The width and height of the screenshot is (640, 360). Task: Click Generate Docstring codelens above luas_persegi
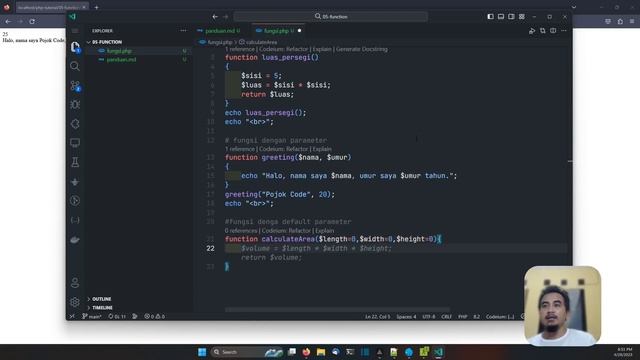362,49
